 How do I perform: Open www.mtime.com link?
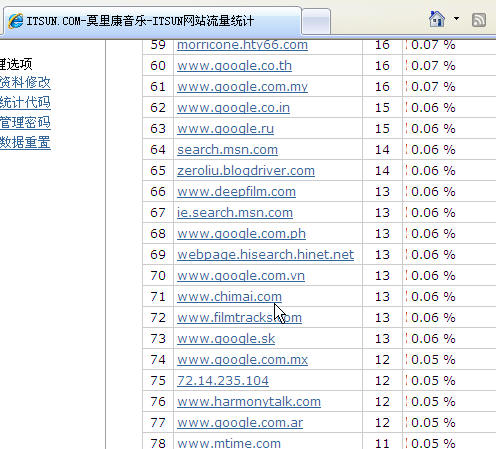[229, 443]
